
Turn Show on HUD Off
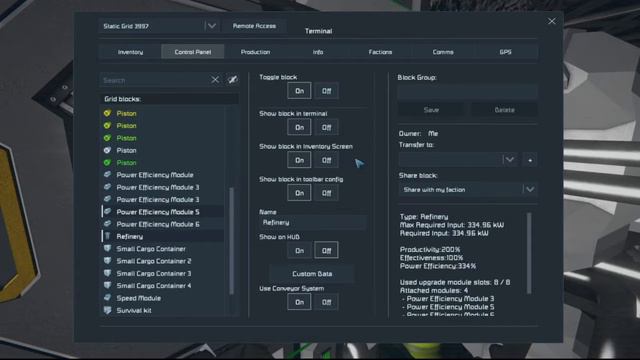point(326,250)
